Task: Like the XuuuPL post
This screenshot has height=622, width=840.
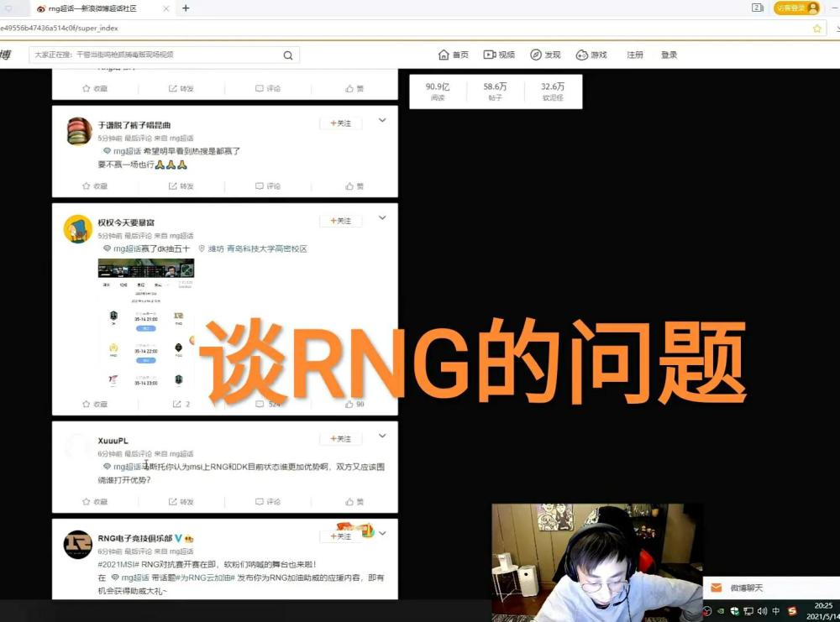Action: pos(354,502)
